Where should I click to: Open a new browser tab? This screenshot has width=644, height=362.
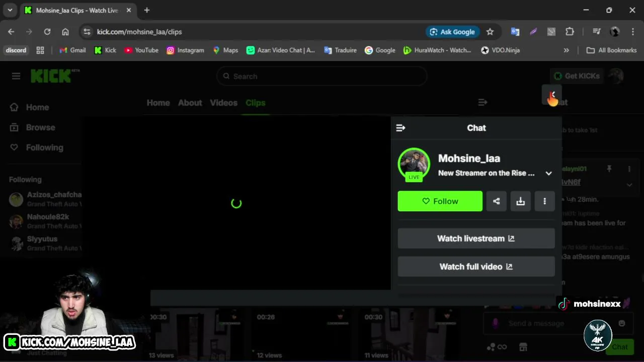click(x=147, y=10)
